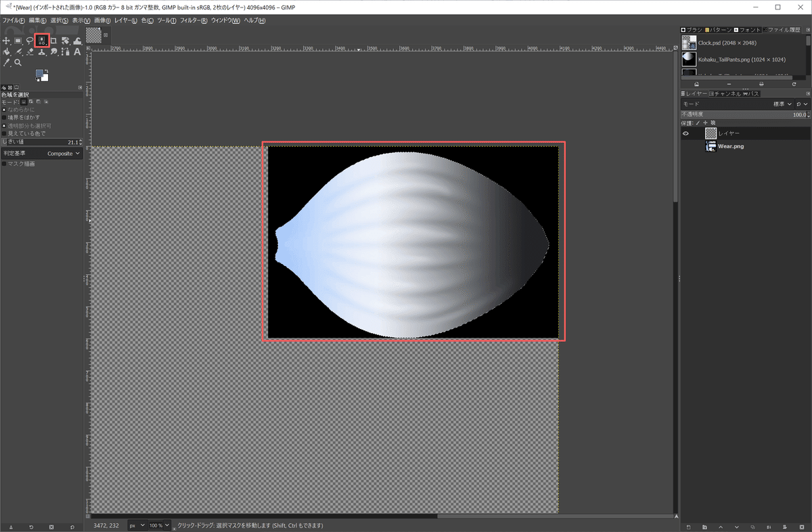Enable the マスク描画 draw mask checkbox
The width and height of the screenshot is (812, 532).
[x=4, y=164]
